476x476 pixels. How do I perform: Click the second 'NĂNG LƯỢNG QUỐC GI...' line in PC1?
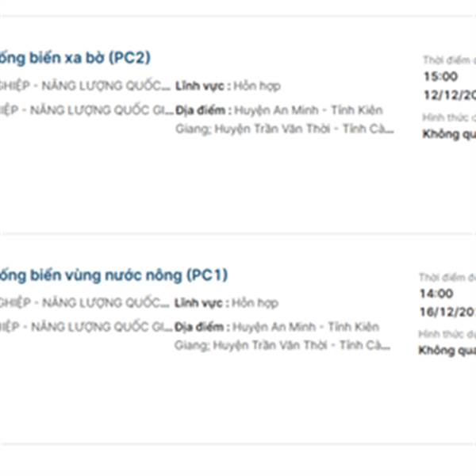point(85,327)
